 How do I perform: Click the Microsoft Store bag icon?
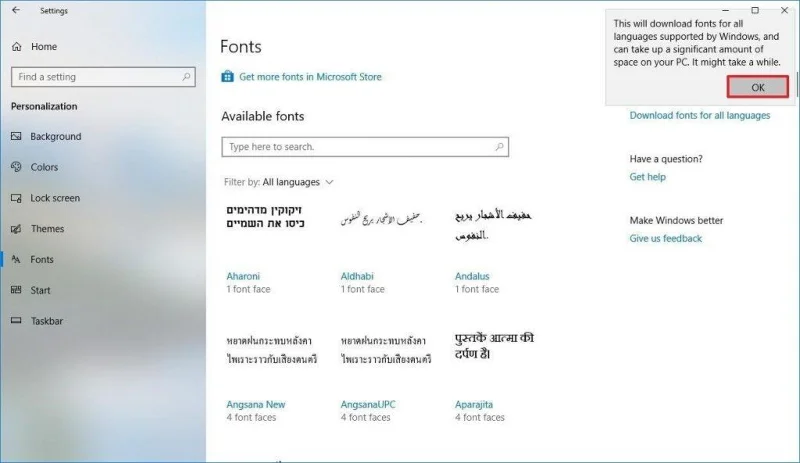(228, 77)
